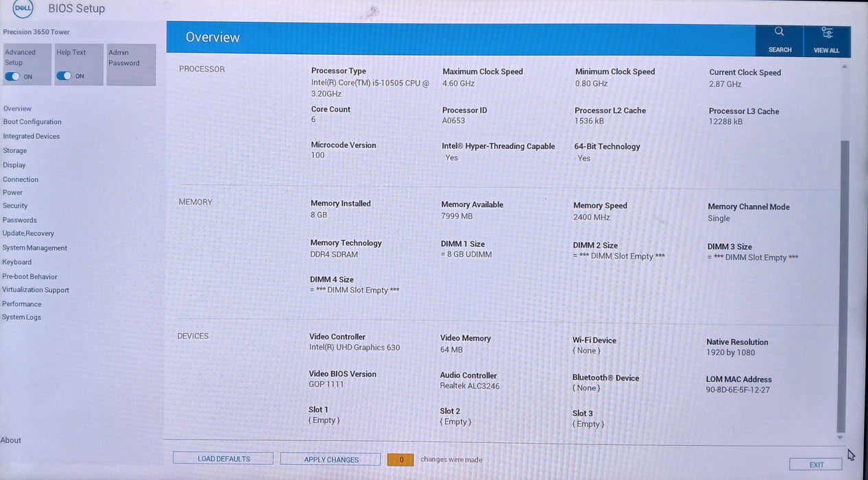Click the scrollbar up arrow

[x=844, y=67]
